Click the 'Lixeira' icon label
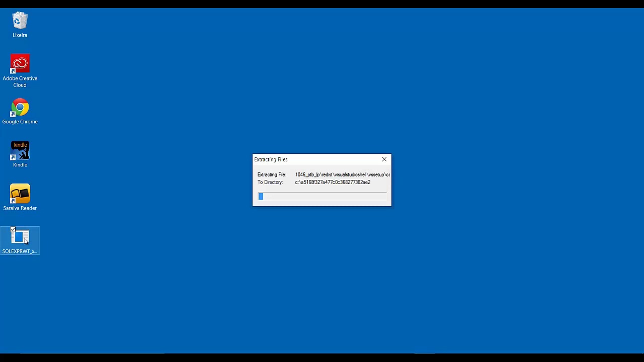This screenshot has width=644, height=362. coord(20,35)
